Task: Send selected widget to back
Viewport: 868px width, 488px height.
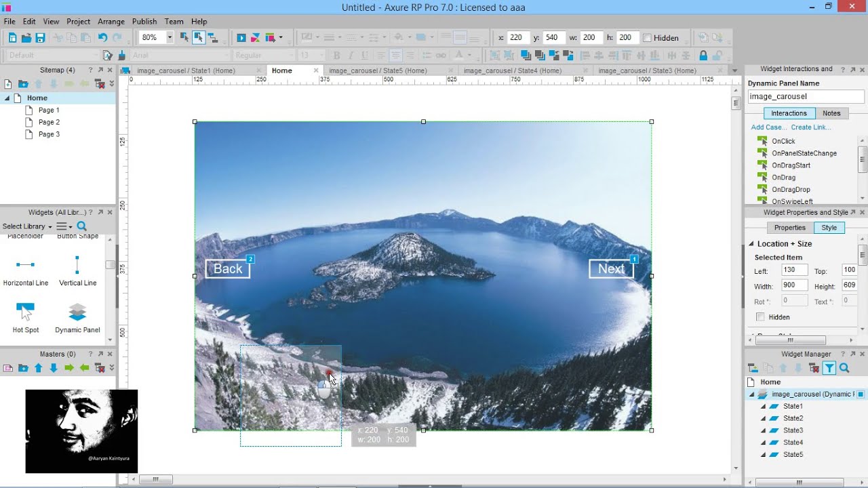Action: pos(540,56)
